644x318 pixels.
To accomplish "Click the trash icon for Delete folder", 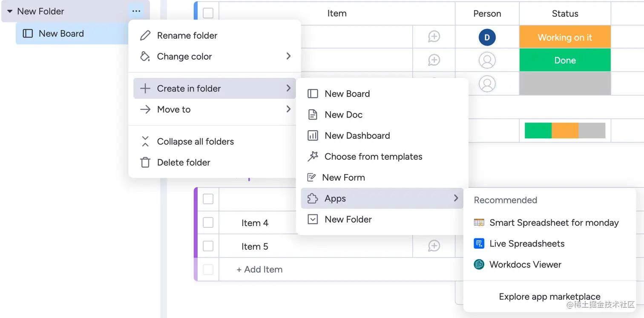I will (x=145, y=162).
